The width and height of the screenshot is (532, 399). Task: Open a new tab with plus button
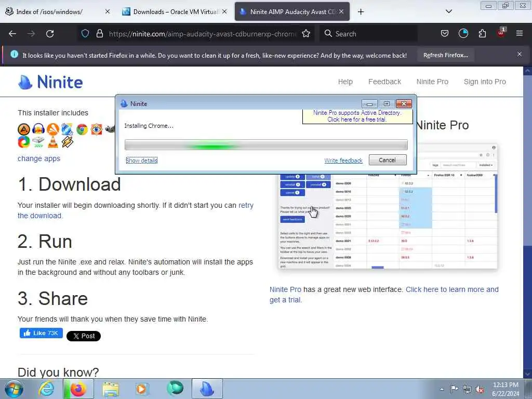(361, 12)
